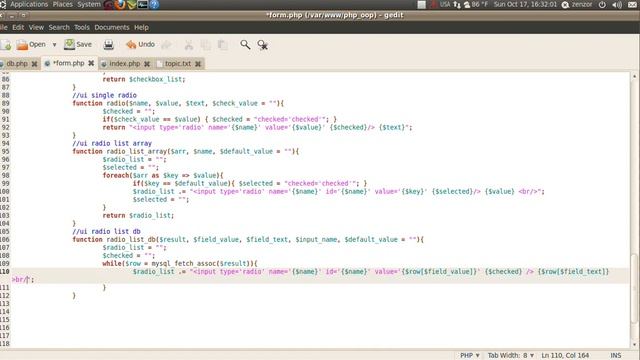Open a file with the Open button
640x360 pixels.
point(31,44)
